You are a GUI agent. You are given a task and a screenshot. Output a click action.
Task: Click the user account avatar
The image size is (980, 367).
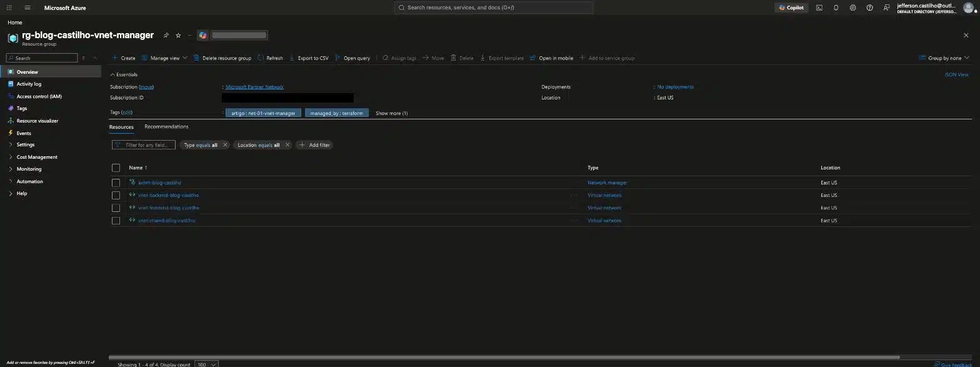click(x=968, y=8)
